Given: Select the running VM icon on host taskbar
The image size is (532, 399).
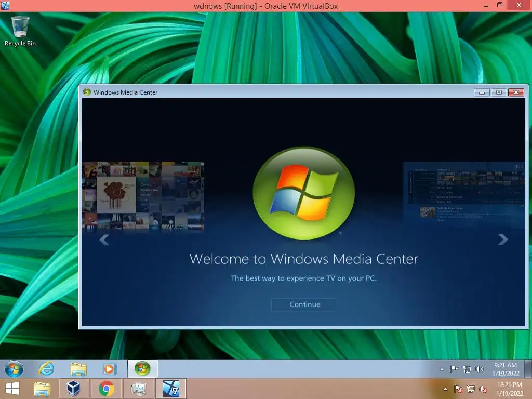Looking at the screenshot, I should [x=170, y=389].
